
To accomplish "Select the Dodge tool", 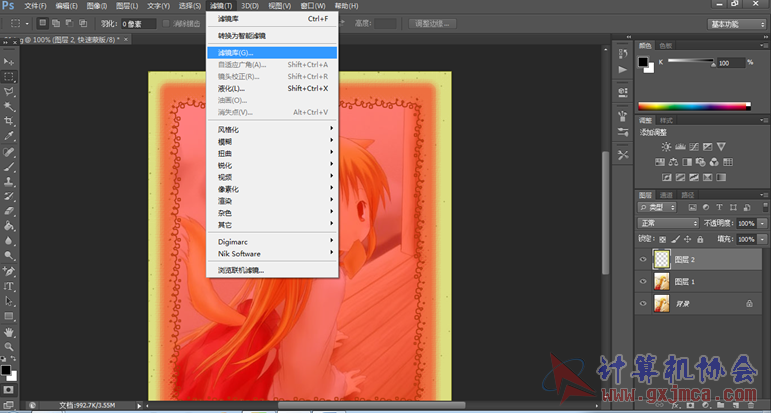I will [9, 255].
